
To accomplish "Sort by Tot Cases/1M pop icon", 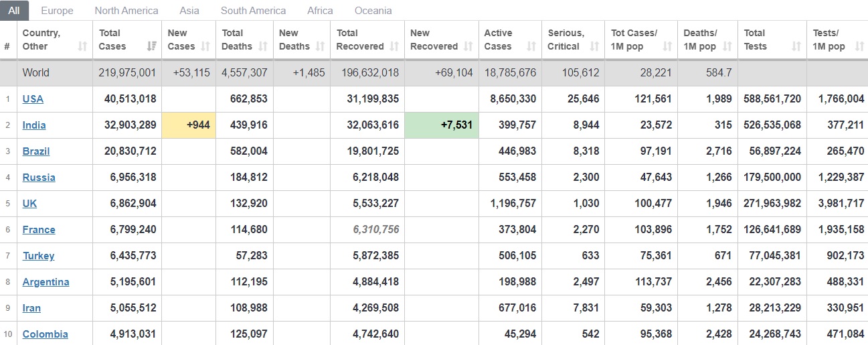I will [x=667, y=46].
